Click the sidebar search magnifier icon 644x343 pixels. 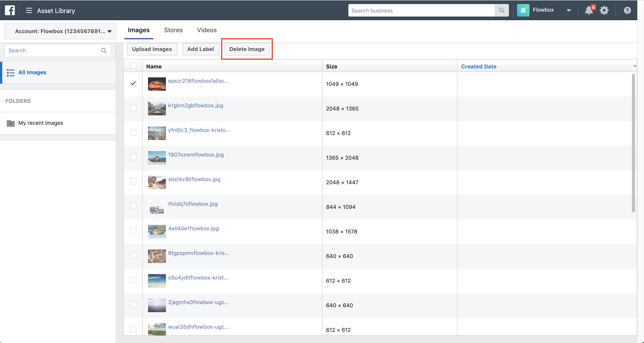(x=104, y=51)
